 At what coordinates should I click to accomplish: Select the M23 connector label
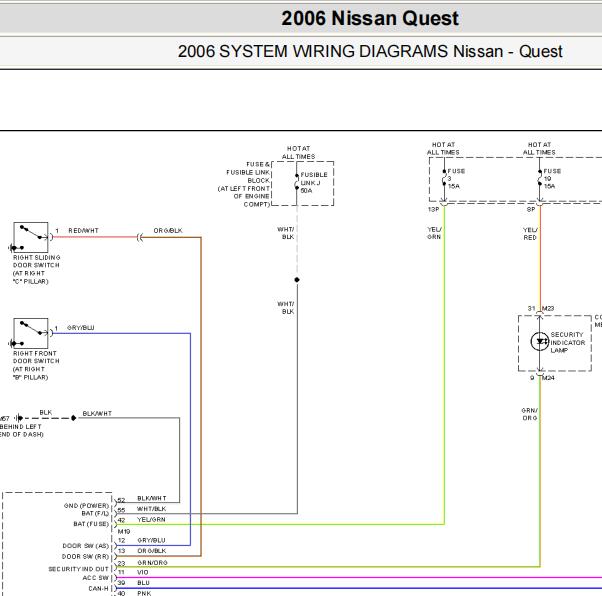[548, 308]
